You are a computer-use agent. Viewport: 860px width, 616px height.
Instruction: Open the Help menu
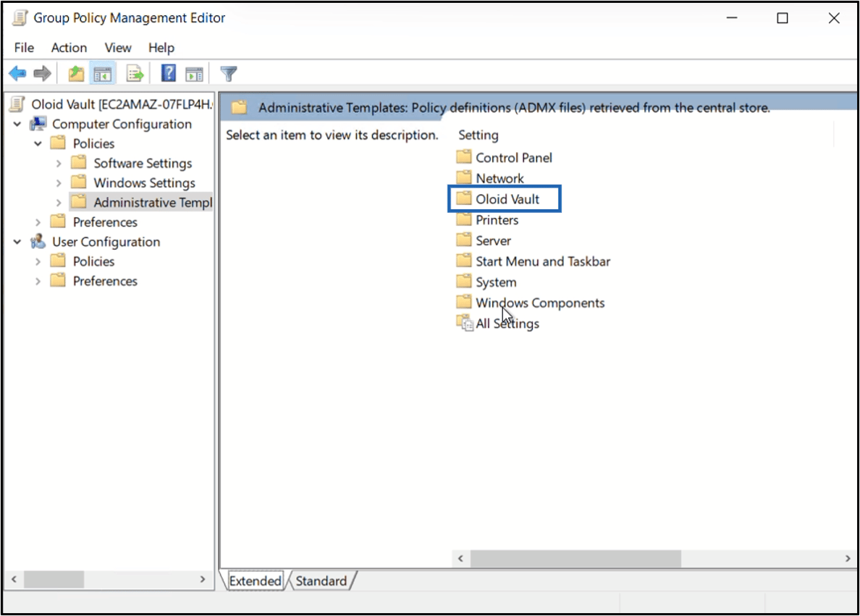click(161, 48)
